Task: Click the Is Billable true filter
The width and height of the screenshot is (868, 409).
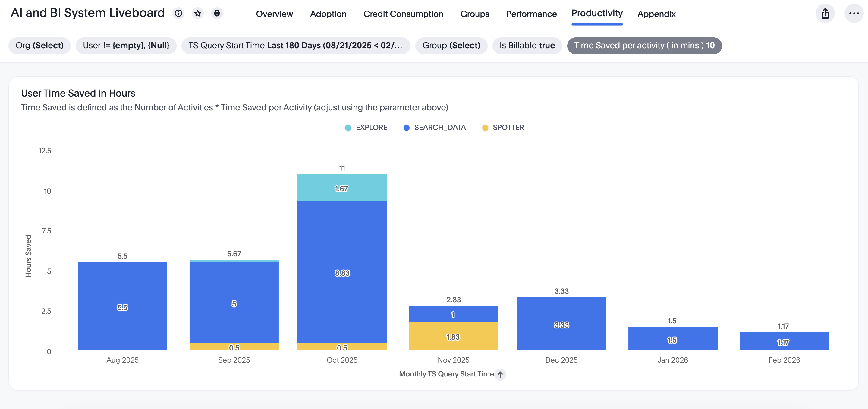Action: click(527, 46)
